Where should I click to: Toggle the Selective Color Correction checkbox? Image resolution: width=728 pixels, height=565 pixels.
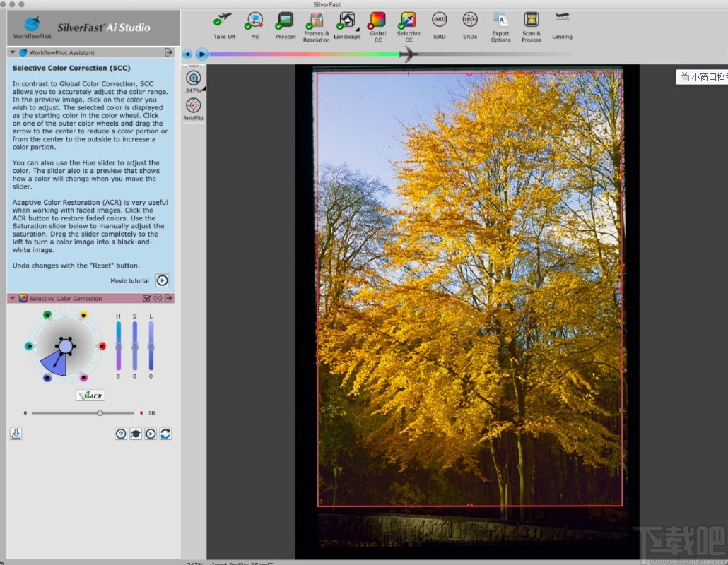[x=147, y=299]
